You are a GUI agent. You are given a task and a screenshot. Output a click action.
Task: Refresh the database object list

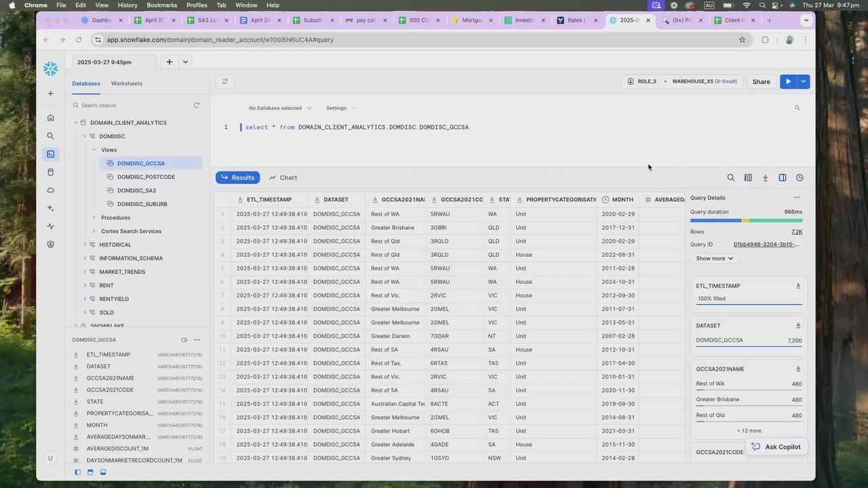coord(197,105)
